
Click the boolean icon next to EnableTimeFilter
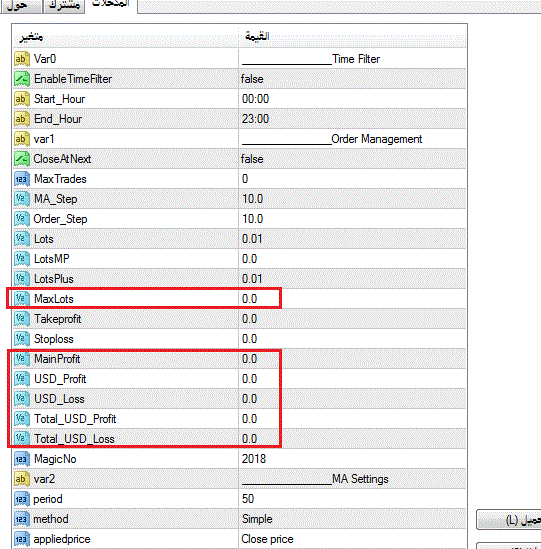[21, 79]
